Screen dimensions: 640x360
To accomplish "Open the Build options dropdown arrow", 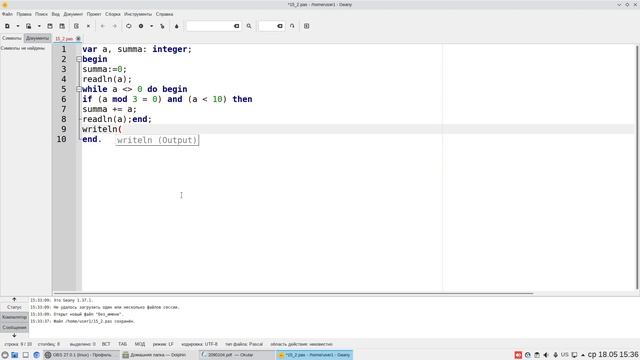I will click(151, 26).
